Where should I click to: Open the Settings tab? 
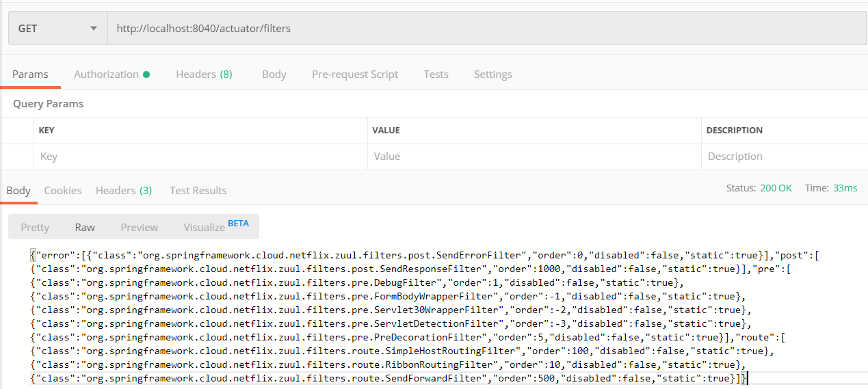(x=492, y=75)
